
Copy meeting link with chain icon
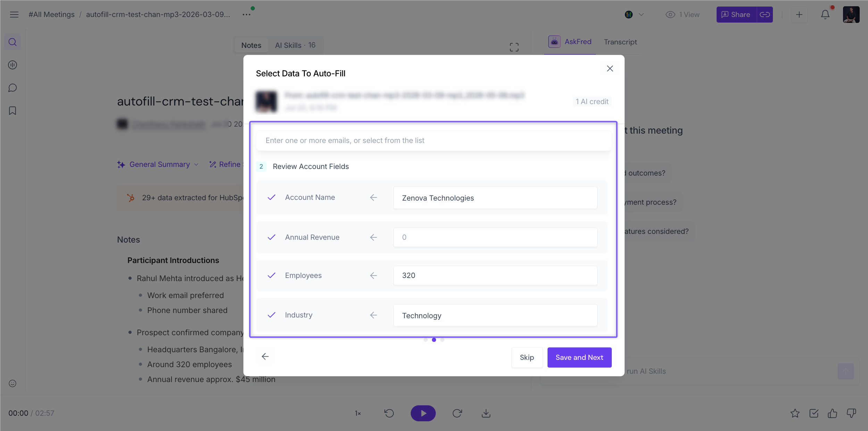click(765, 15)
